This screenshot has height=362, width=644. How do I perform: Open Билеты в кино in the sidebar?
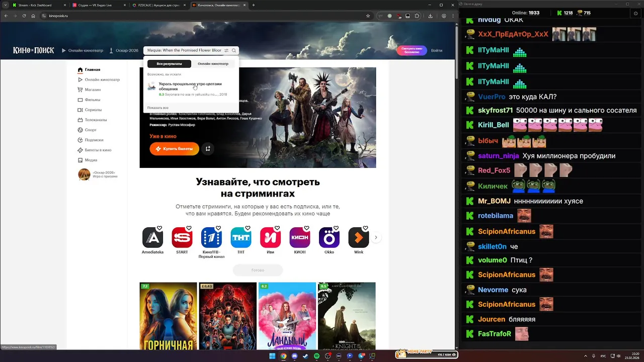[x=95, y=150]
